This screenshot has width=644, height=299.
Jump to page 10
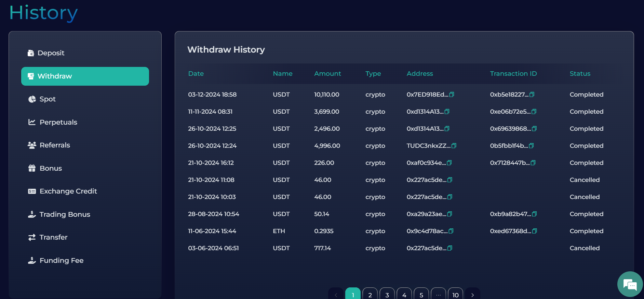[x=455, y=294]
